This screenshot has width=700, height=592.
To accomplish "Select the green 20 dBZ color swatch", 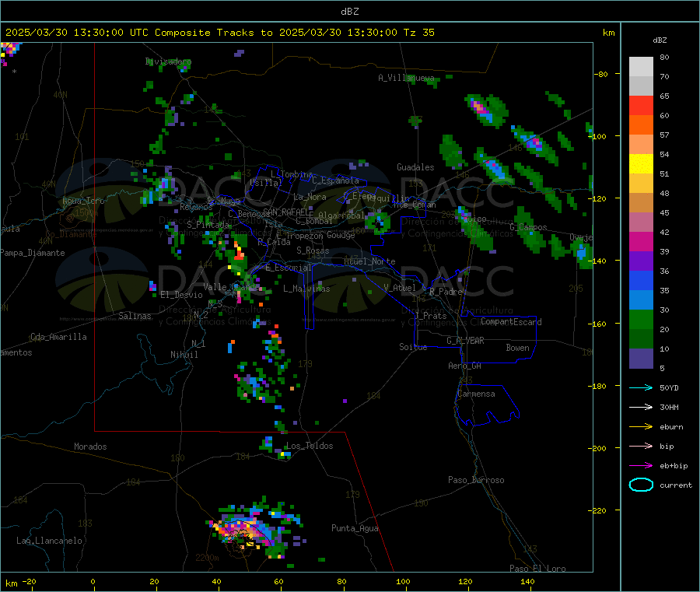I will (x=641, y=319).
